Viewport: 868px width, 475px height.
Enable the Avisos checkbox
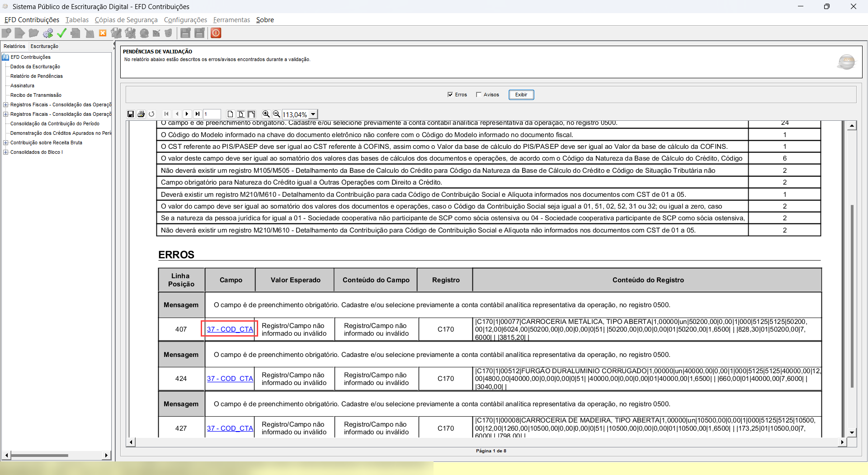click(x=479, y=95)
